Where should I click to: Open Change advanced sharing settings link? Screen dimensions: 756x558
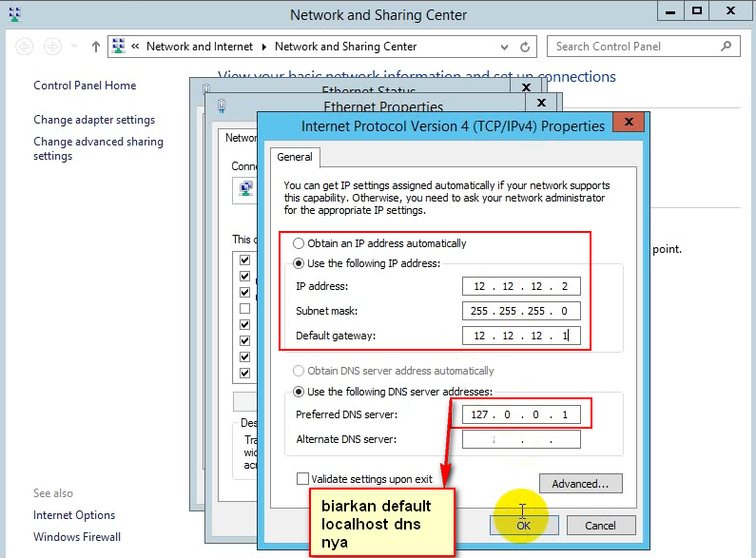98,148
